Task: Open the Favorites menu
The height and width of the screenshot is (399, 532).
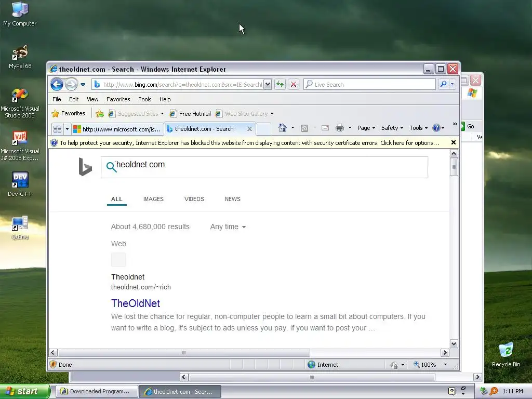Action: [x=118, y=99]
